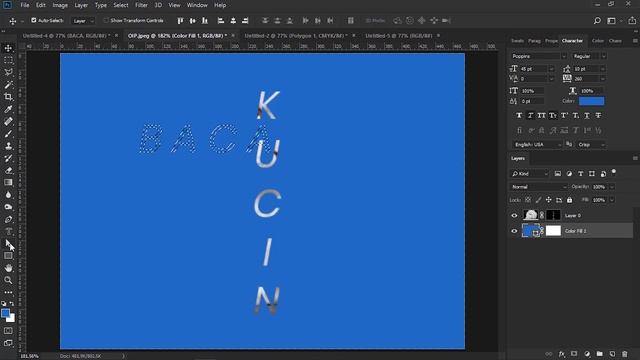Hide Color Fill 1 visibility eye
This screenshot has width=640, height=360.
(514, 231)
